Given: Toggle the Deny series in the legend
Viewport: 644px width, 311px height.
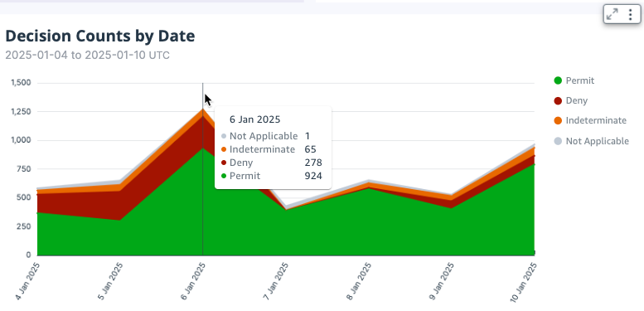Looking at the screenshot, I should [571, 100].
